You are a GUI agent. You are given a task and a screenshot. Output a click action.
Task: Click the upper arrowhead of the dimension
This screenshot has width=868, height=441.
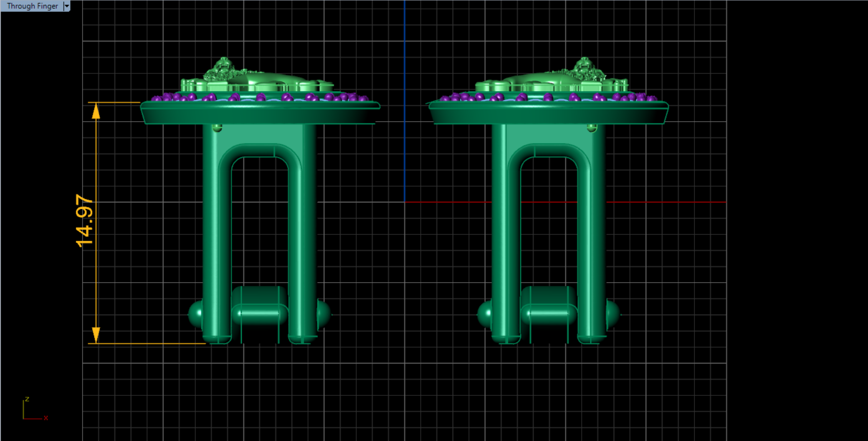pyautogui.click(x=96, y=111)
